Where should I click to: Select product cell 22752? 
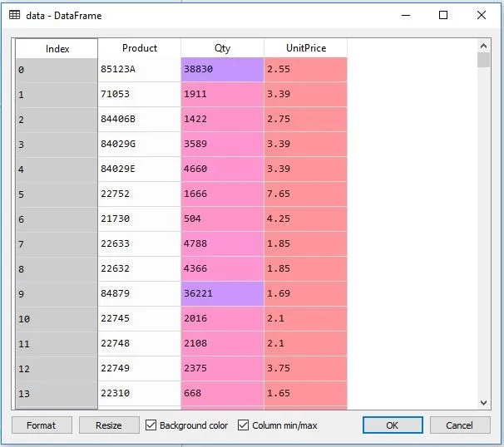(140, 194)
